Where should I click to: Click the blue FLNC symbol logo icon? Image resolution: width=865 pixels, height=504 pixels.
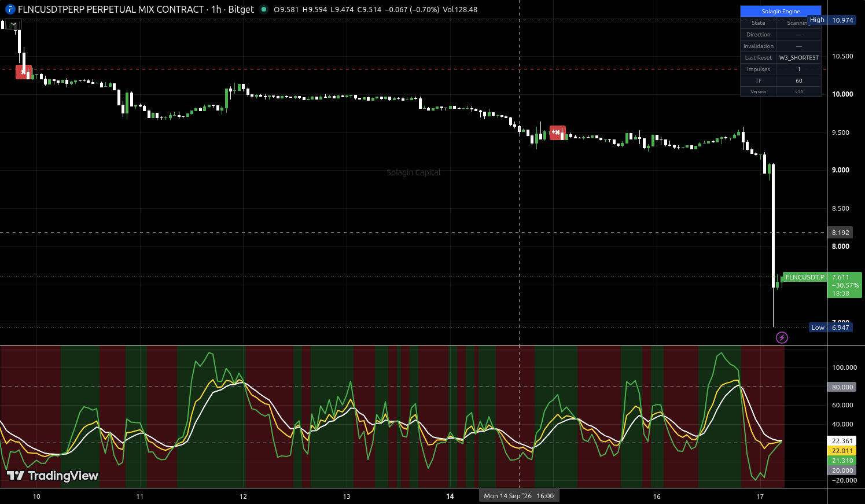(x=10, y=10)
